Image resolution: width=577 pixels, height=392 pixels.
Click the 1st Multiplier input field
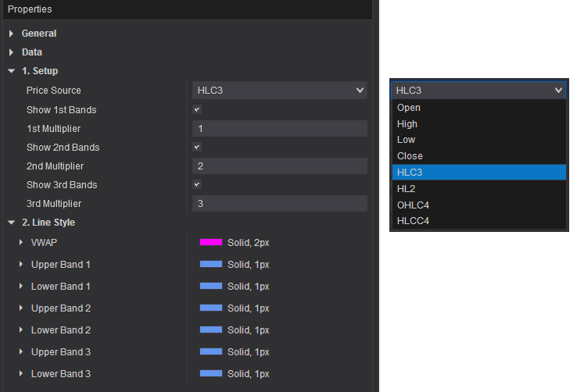click(280, 129)
